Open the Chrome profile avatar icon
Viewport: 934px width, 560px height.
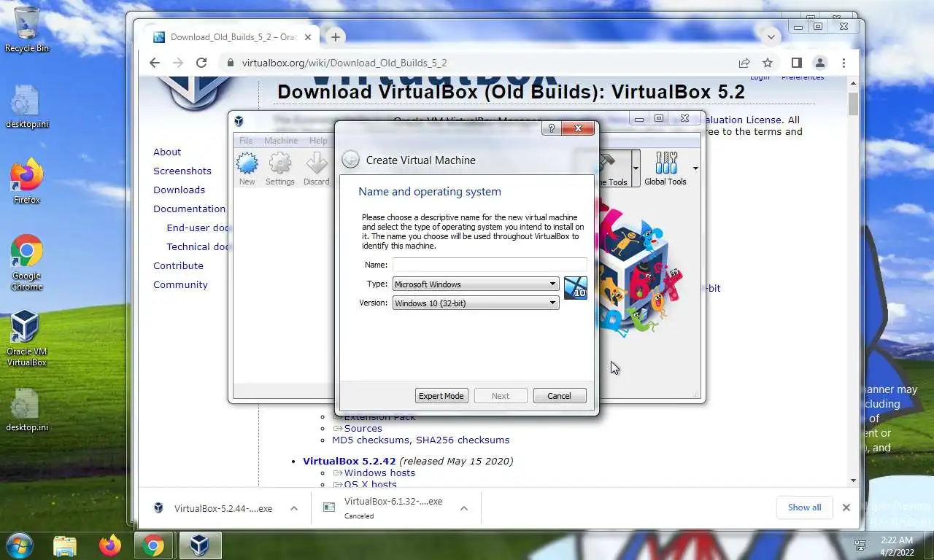(x=820, y=63)
